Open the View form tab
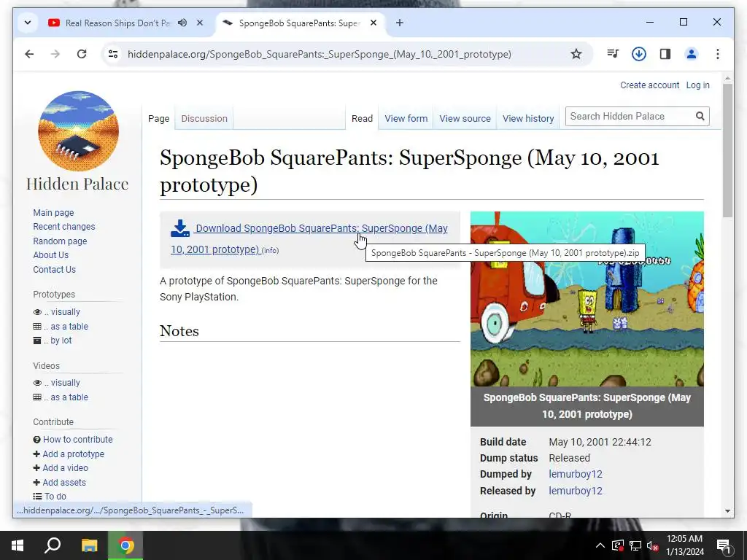The width and height of the screenshot is (747, 560). coord(406,119)
